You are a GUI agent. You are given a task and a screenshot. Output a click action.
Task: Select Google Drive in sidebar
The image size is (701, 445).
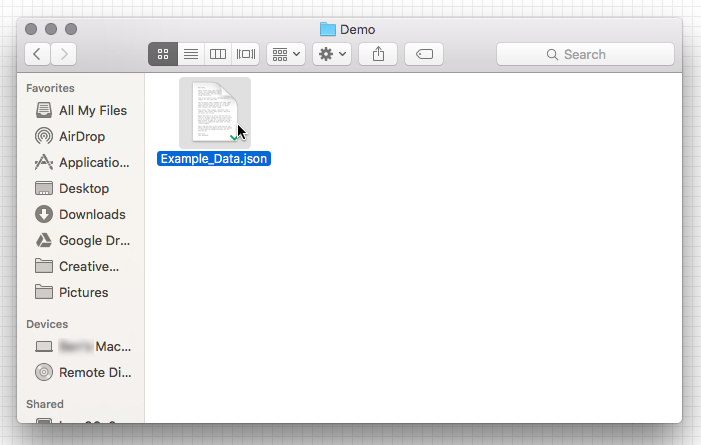point(94,240)
